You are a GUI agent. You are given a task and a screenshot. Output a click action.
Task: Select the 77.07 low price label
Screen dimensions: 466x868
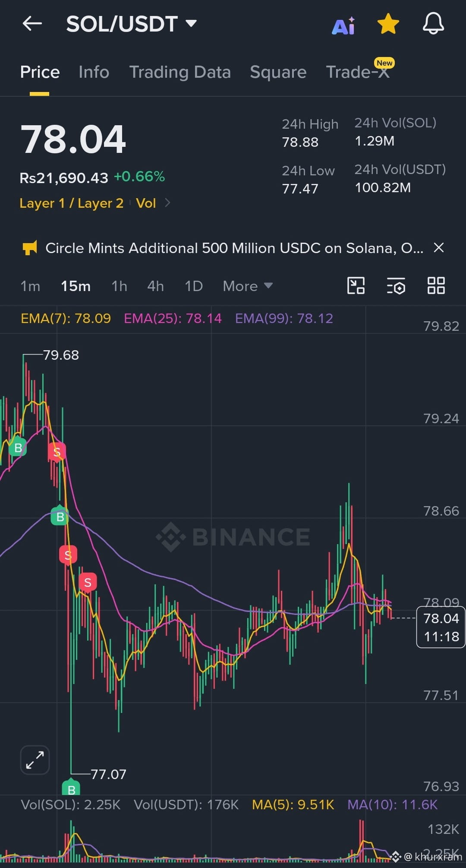tap(108, 774)
